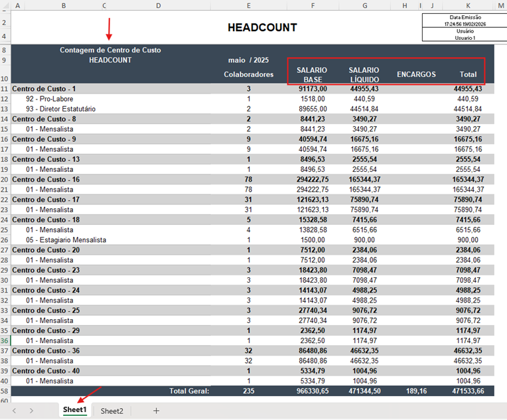
Task: Select column E header
Action: pyautogui.click(x=248, y=5)
